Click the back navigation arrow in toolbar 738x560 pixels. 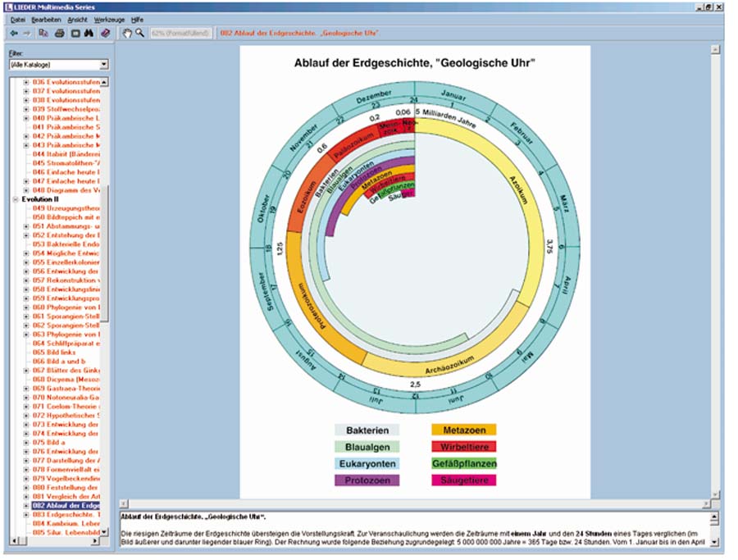14,33
